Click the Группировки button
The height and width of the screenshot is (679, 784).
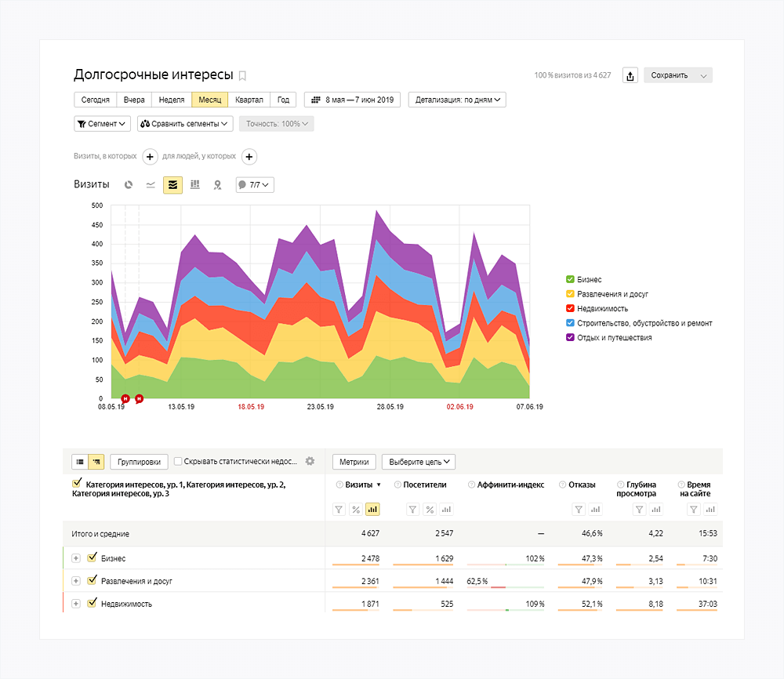(139, 462)
